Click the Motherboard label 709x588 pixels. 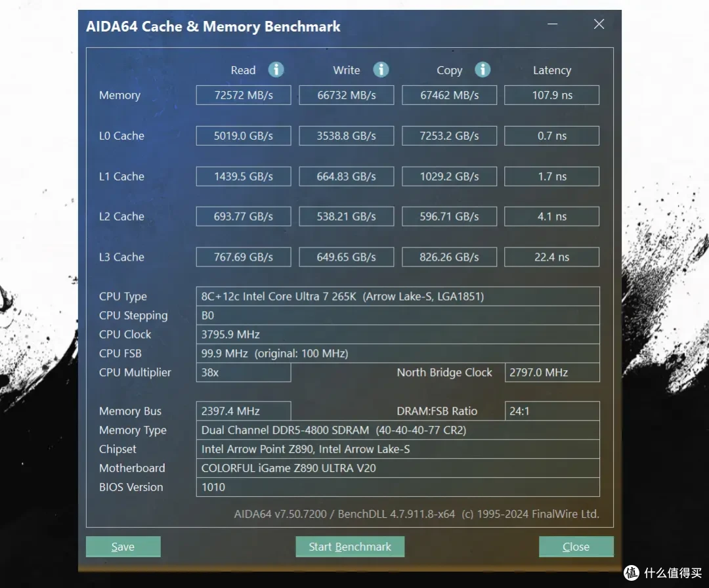(132, 468)
